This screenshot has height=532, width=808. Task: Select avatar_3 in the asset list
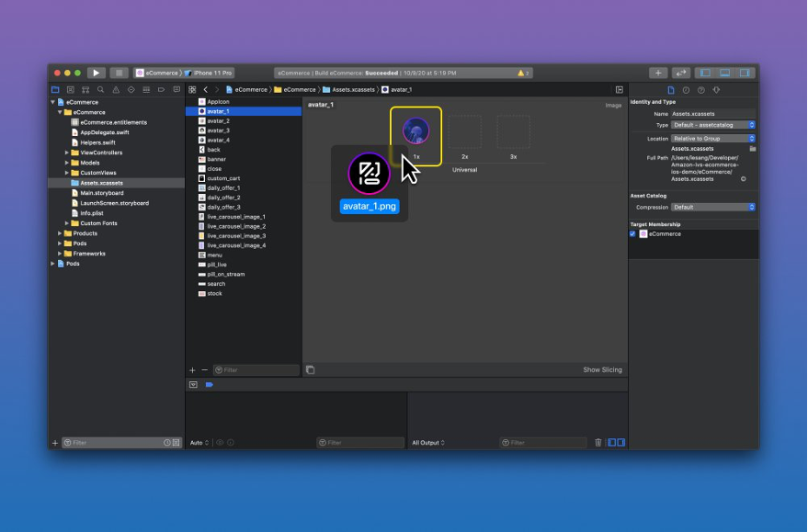218,130
